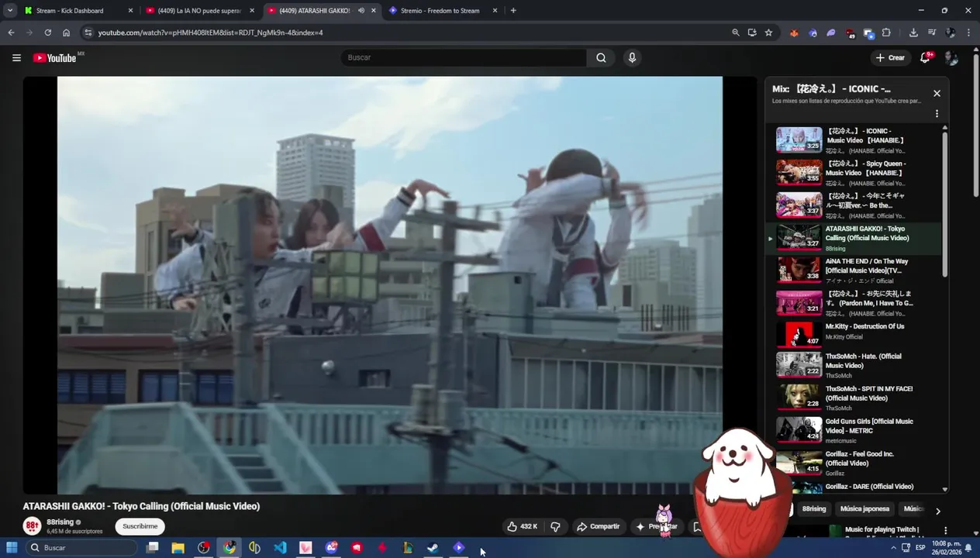
Task: View site information icon in address bar
Action: (88, 33)
